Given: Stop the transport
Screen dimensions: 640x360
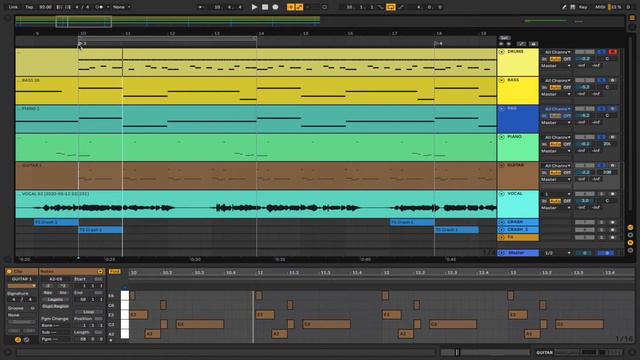Looking at the screenshot, I should [x=265, y=7].
